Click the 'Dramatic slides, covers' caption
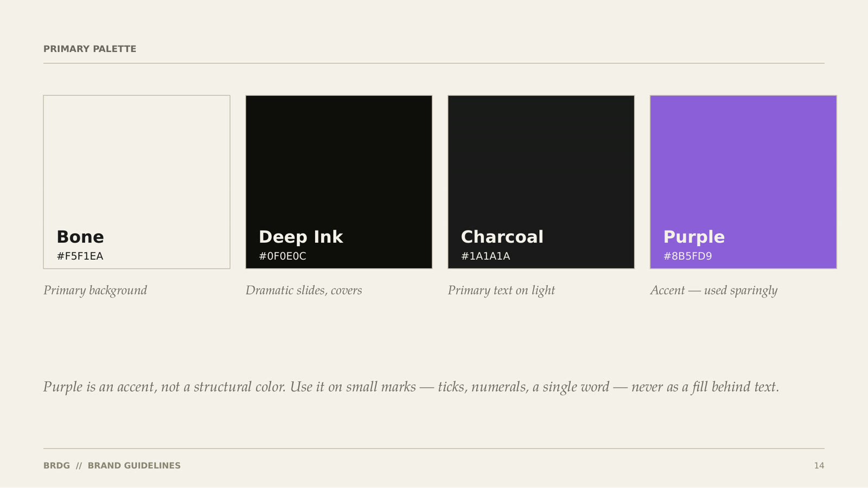The image size is (868, 488). click(304, 291)
